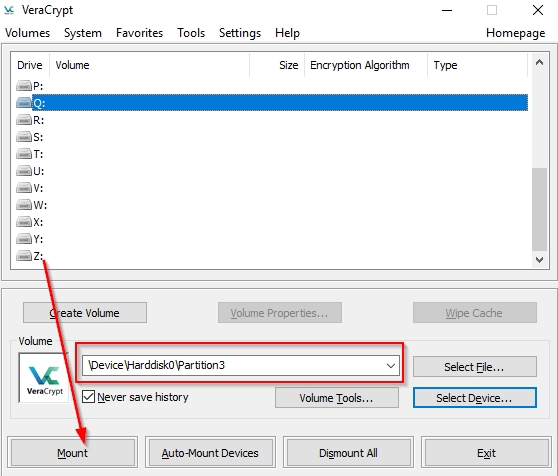
Task: Click the Encryption Algorithm column header
Action: (x=360, y=65)
